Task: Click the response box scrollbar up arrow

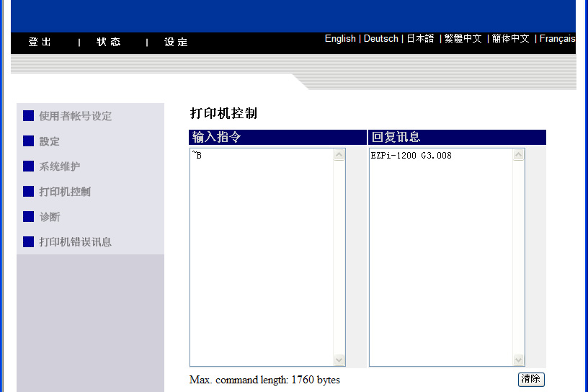Action: pos(518,155)
